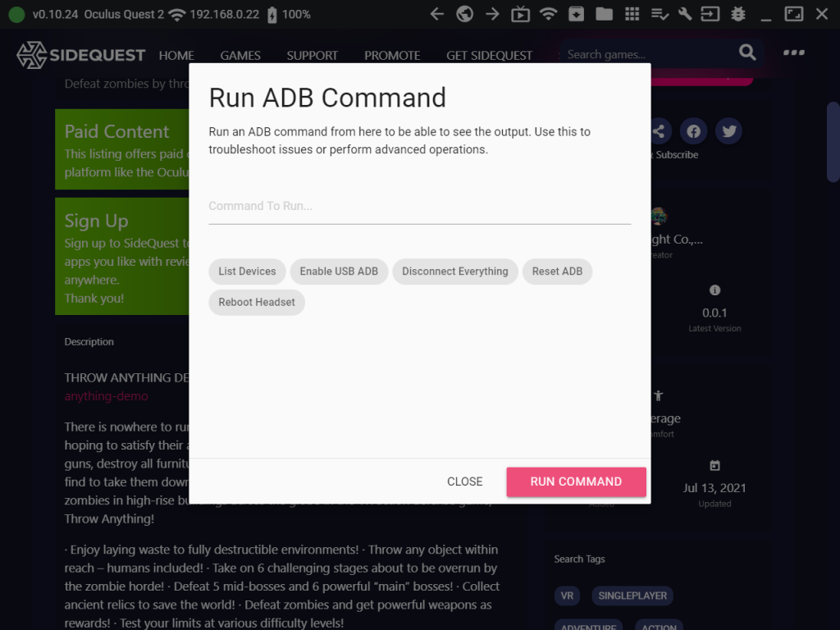The image size is (840, 630).
Task: Share on Facebook icon
Action: 694,131
